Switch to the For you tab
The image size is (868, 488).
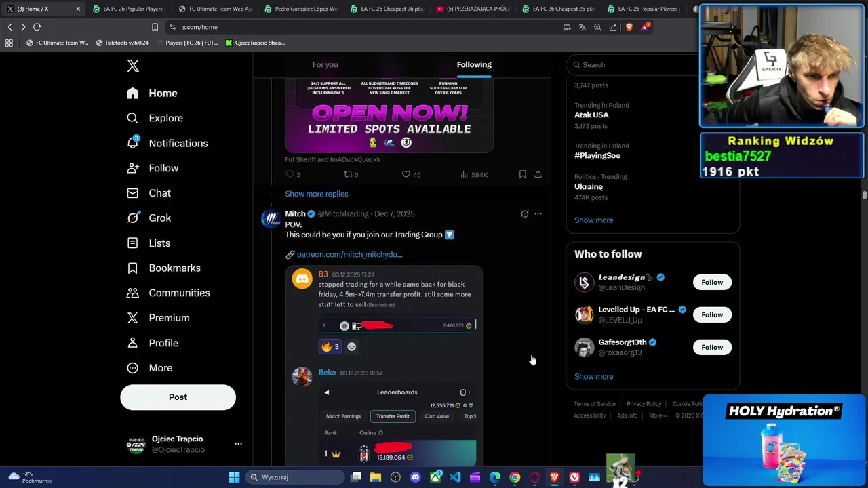click(x=325, y=65)
